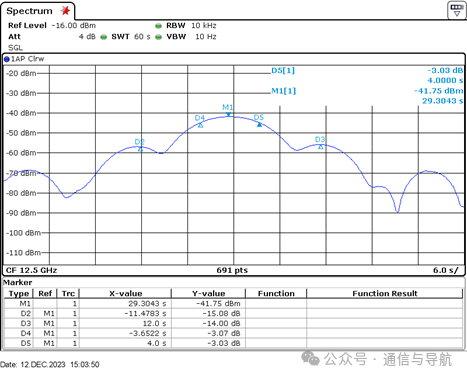This screenshot has width=467, height=378.
Task: Click the D5[1] marker readout label
Action: [283, 71]
